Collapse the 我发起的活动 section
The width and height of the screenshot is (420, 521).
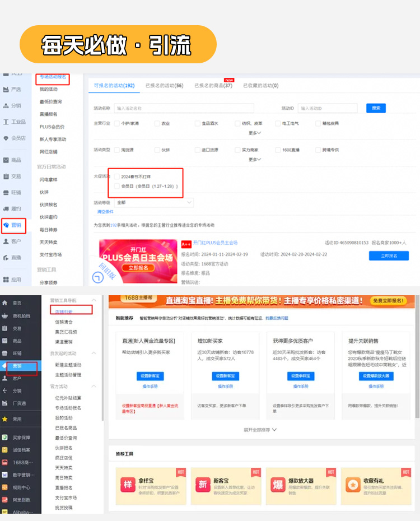(x=94, y=353)
